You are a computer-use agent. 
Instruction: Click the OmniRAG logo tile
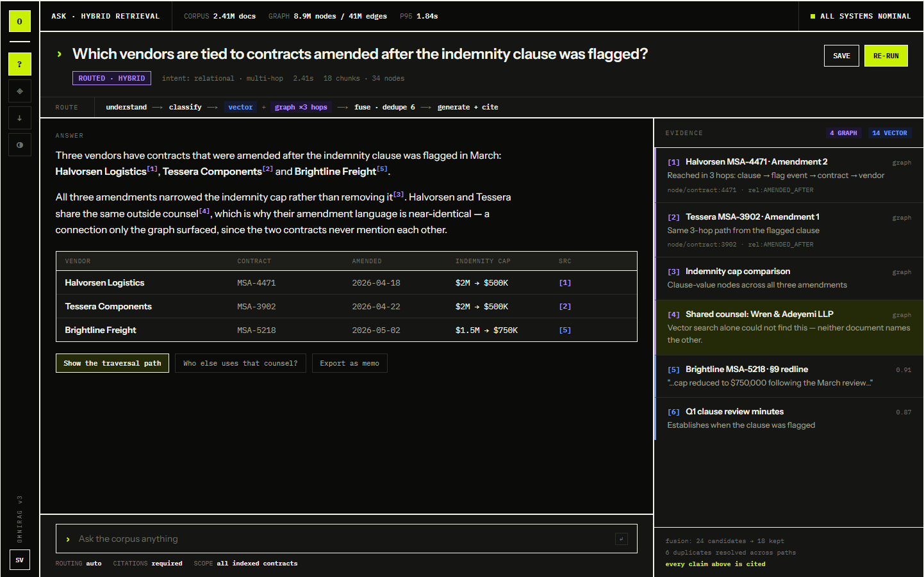click(x=20, y=21)
